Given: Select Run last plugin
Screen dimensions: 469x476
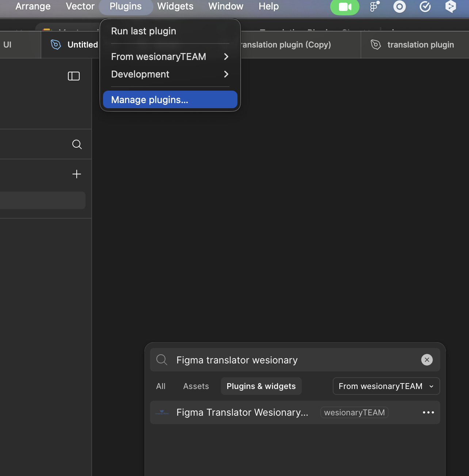Looking at the screenshot, I should tap(170, 31).
